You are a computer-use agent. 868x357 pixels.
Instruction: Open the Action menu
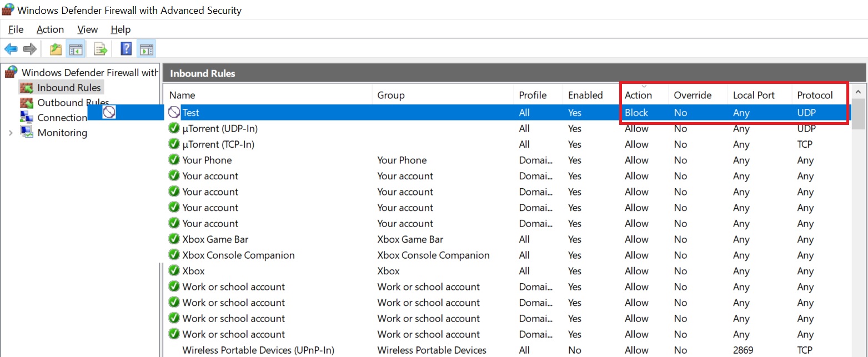pos(50,29)
